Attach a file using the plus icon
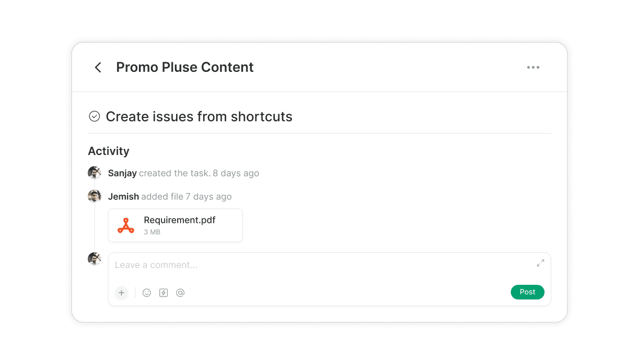The width and height of the screenshot is (639, 364). (121, 293)
